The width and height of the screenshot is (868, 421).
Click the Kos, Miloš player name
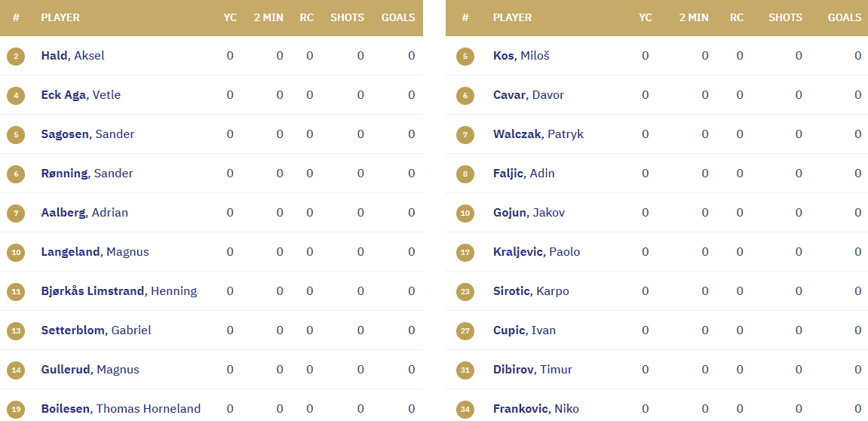pos(521,55)
